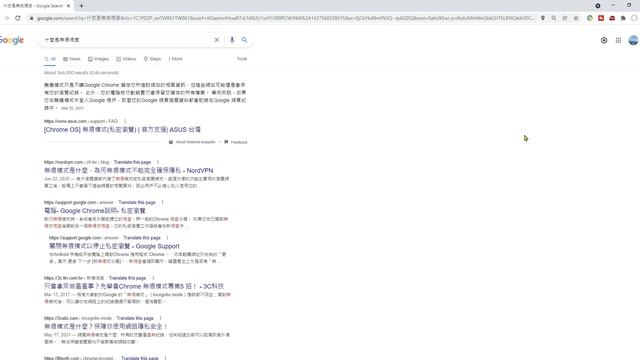Open the NordVPN result title link
640x360 pixels.
click(x=129, y=170)
